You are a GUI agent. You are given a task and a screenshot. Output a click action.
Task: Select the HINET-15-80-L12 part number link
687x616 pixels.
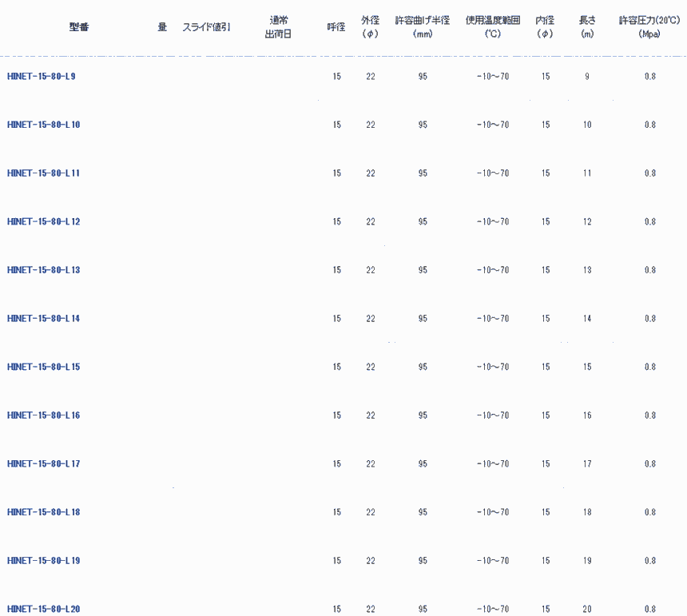pyautogui.click(x=44, y=221)
